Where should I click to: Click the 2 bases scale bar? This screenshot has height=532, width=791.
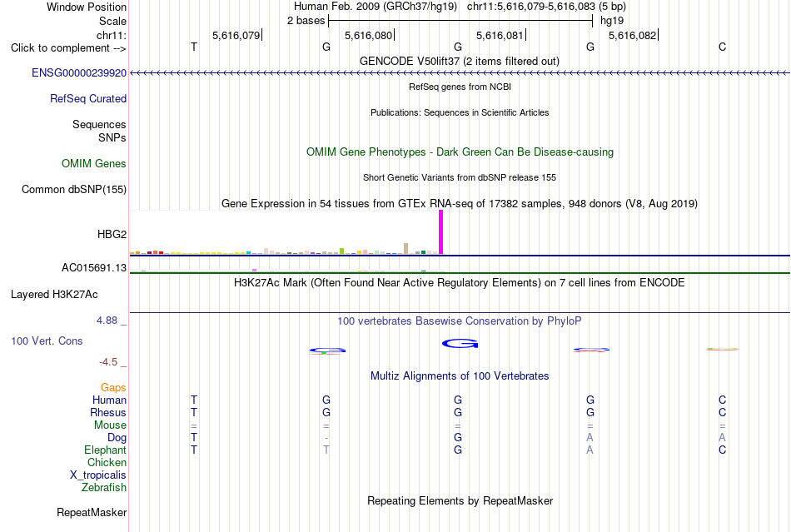point(460,21)
